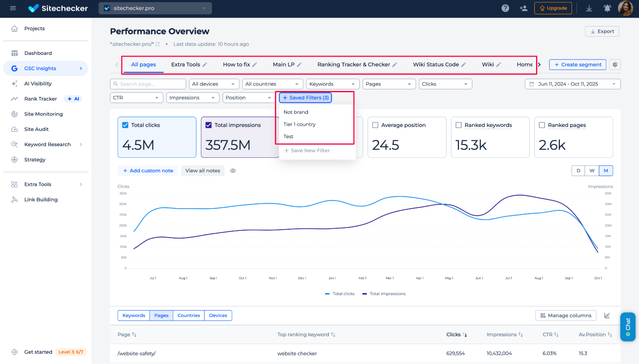Image resolution: width=639 pixels, height=364 pixels.
Task: Uncheck the Total clicks checkbox
Action: [x=125, y=125]
